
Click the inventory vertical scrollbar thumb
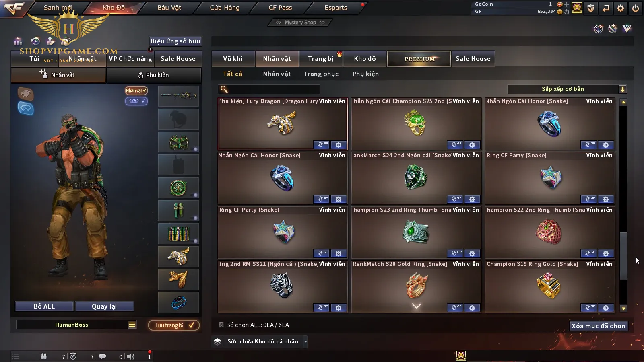point(623,256)
